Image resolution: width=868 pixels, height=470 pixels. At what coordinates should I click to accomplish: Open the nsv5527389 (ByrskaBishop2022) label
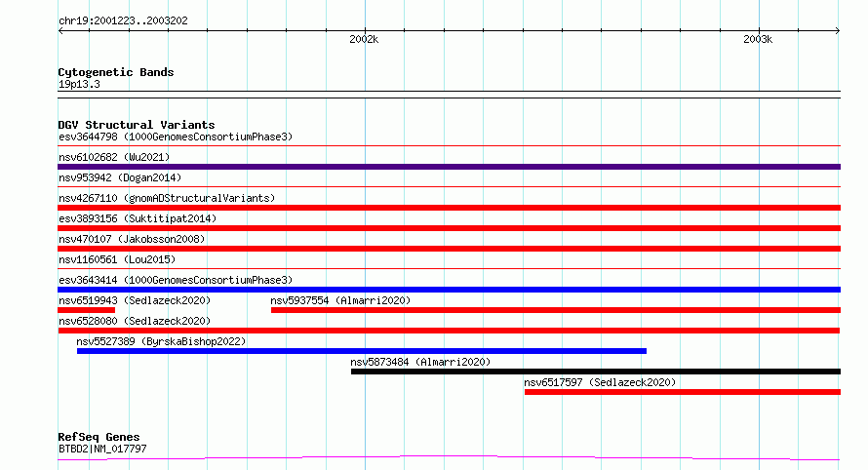click(x=161, y=341)
